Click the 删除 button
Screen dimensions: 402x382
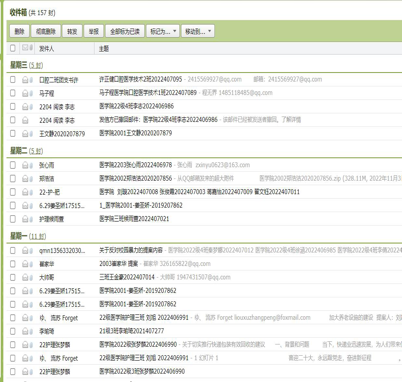click(x=20, y=31)
